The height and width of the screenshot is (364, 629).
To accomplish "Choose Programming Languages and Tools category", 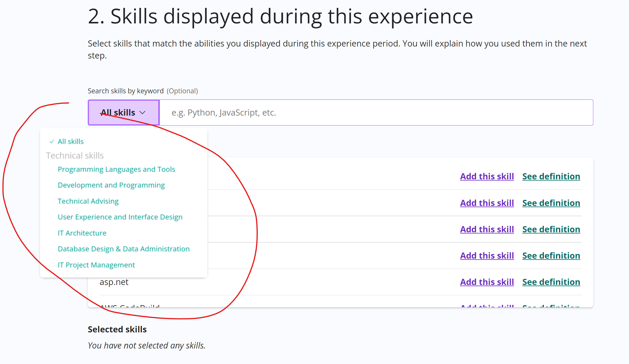I will 116,169.
